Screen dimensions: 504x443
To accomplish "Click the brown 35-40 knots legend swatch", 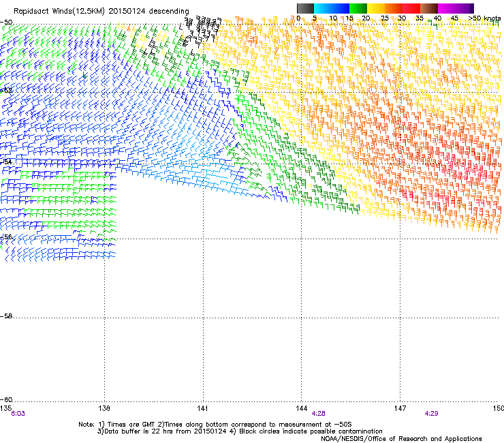I will [x=429, y=8].
